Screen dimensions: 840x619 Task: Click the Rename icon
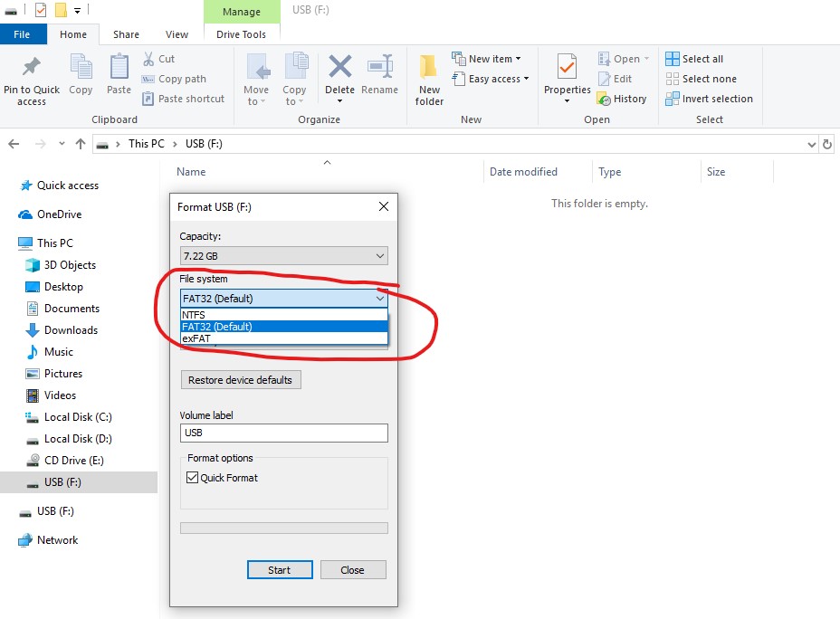pos(380,67)
